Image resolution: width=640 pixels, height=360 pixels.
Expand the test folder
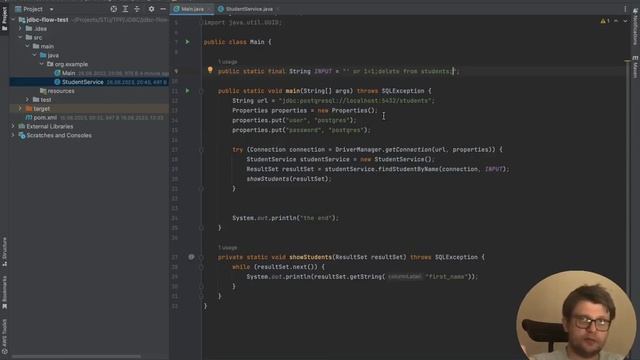click(x=27, y=100)
